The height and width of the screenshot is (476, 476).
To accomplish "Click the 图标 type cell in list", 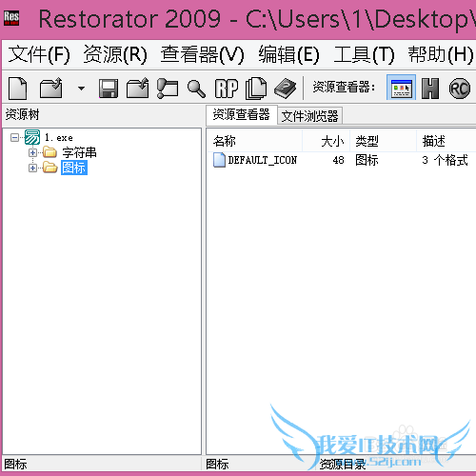I will [x=367, y=160].
